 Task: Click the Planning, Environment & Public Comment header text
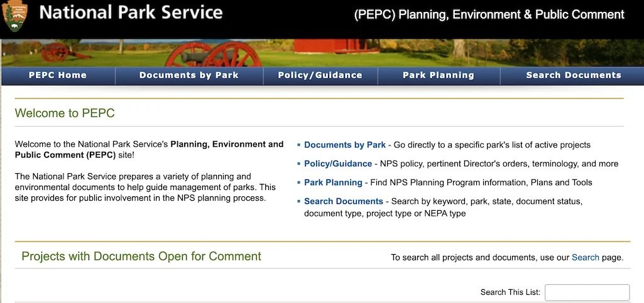point(489,14)
